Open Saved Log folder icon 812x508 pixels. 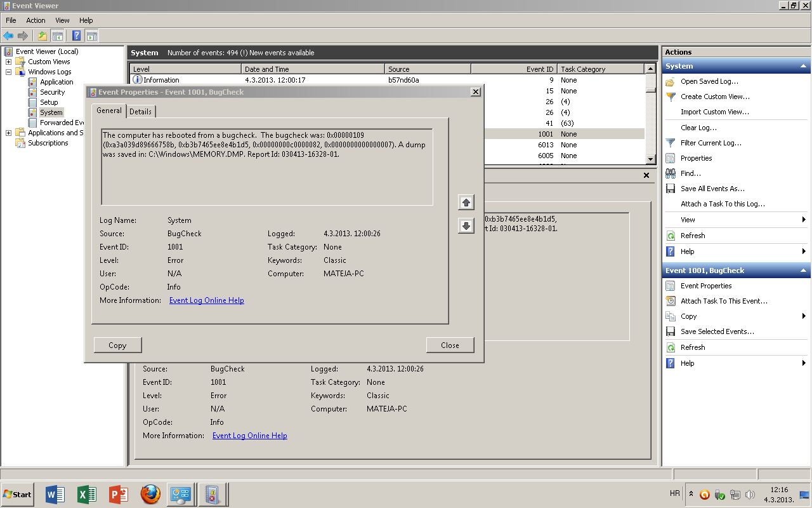[x=671, y=81]
